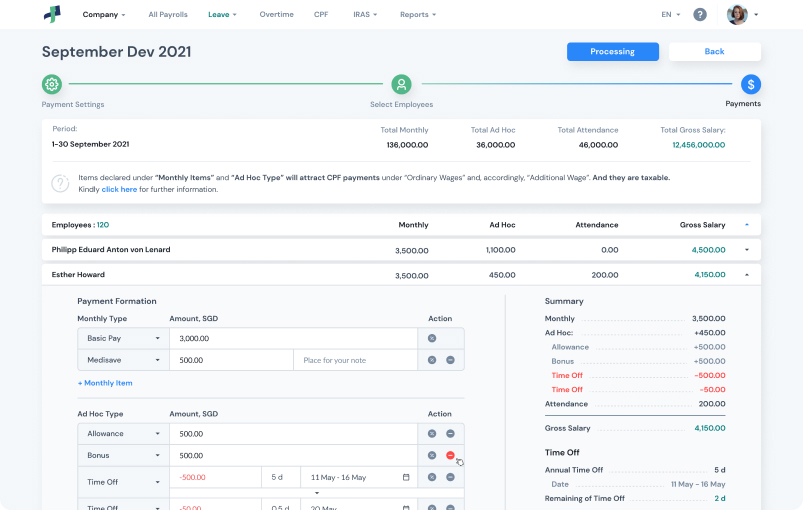Image resolution: width=803 pixels, height=510 pixels.
Task: Click the Payment Settings gear step icon
Action: (52, 84)
